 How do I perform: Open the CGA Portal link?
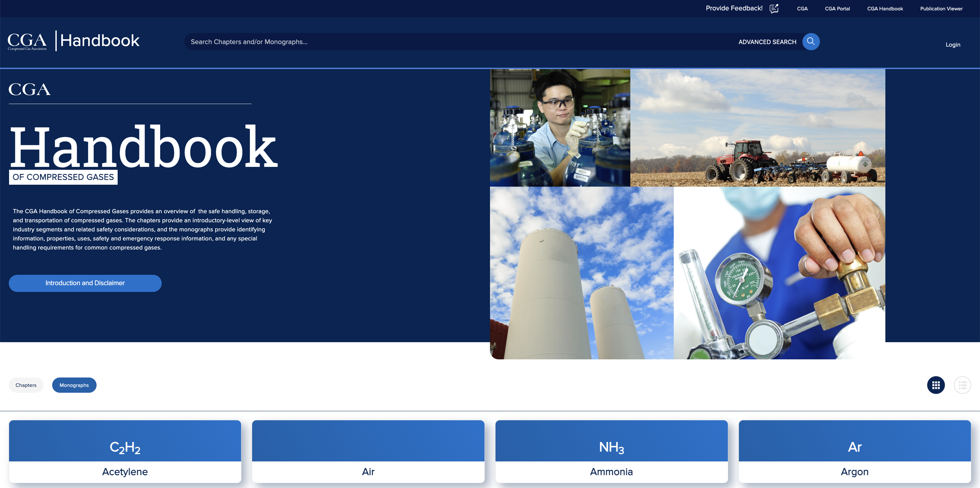coord(837,8)
